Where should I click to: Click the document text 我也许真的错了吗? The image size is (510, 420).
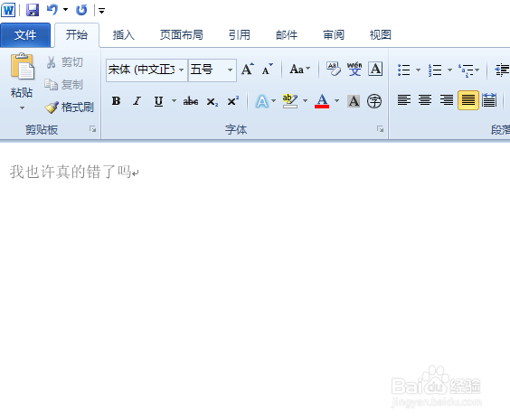[71, 172]
